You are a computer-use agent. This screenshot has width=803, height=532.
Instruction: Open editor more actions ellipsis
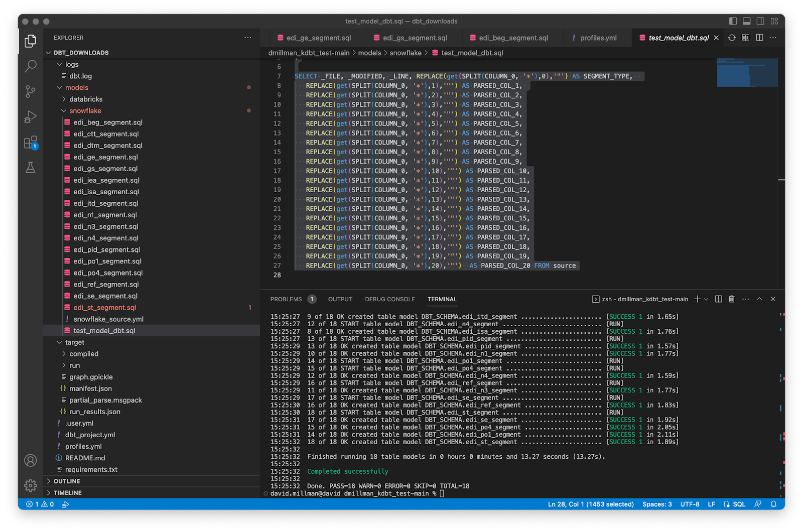(773, 38)
